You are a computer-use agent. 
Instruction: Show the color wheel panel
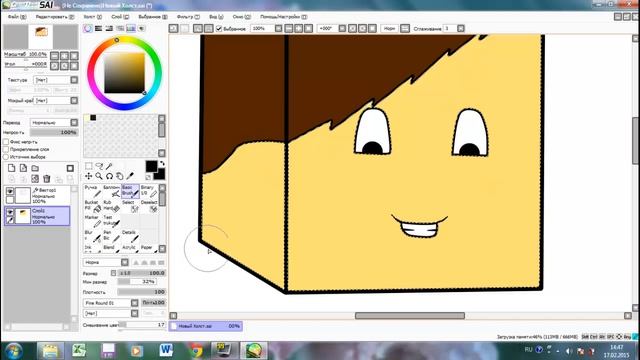click(88, 28)
